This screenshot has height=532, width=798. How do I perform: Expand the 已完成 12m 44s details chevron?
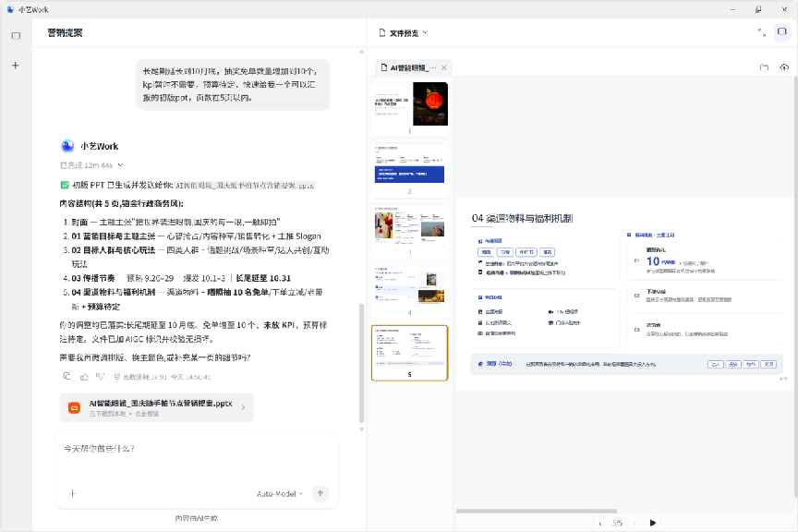pyautogui.click(x=121, y=165)
